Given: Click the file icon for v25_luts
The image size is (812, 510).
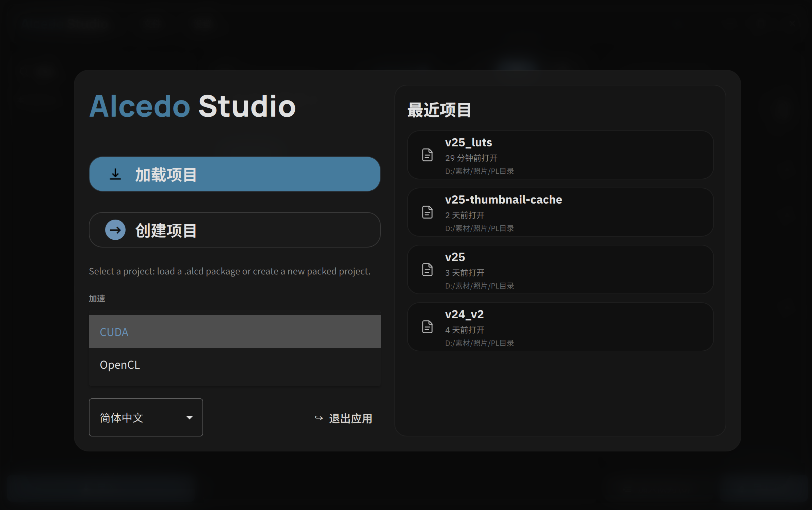Looking at the screenshot, I should point(427,155).
